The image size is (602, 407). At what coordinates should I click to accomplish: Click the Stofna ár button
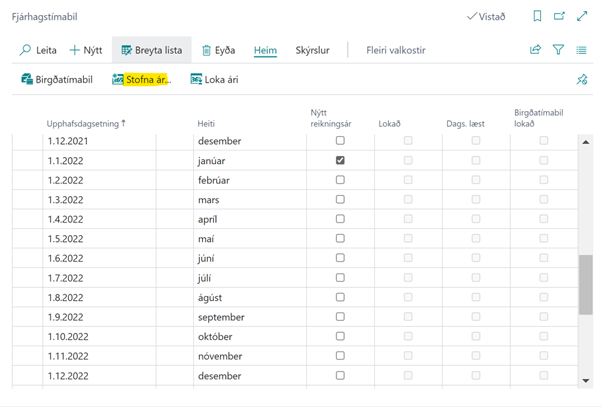(140, 80)
